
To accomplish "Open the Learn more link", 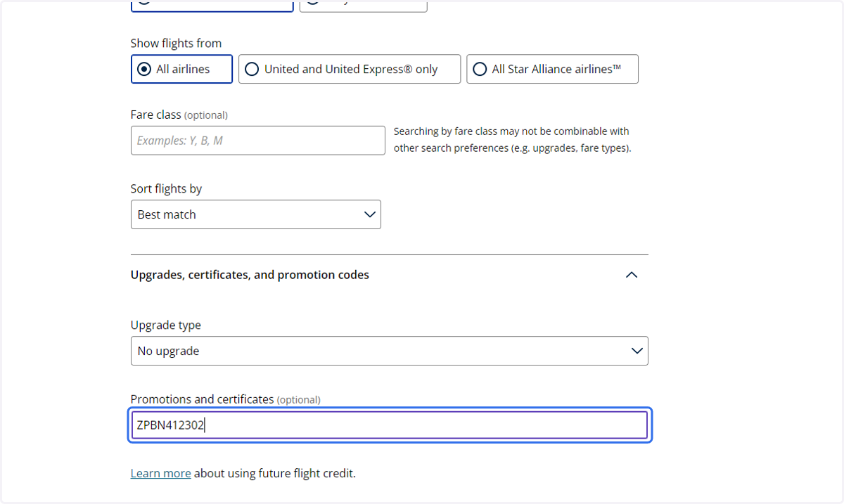I will coord(160,473).
